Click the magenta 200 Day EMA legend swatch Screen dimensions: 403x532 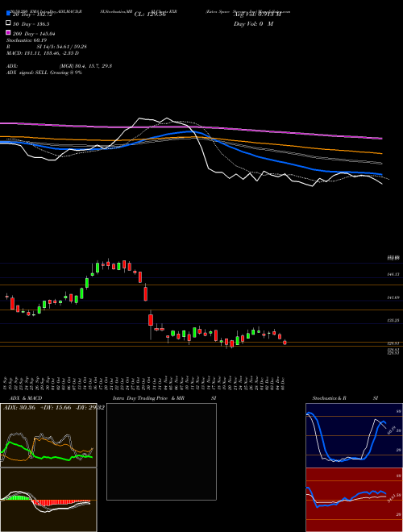[8, 33]
